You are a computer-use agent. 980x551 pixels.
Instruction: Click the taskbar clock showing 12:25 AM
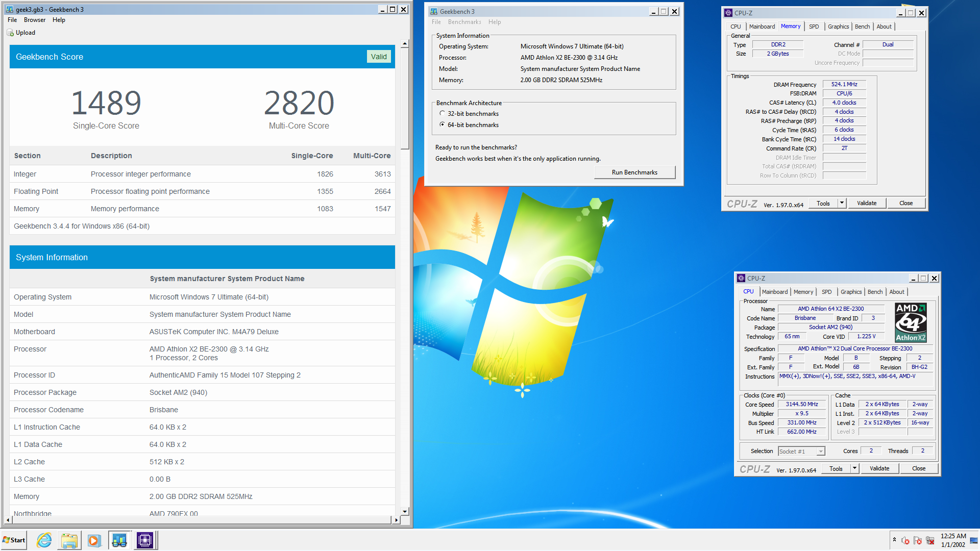point(953,540)
